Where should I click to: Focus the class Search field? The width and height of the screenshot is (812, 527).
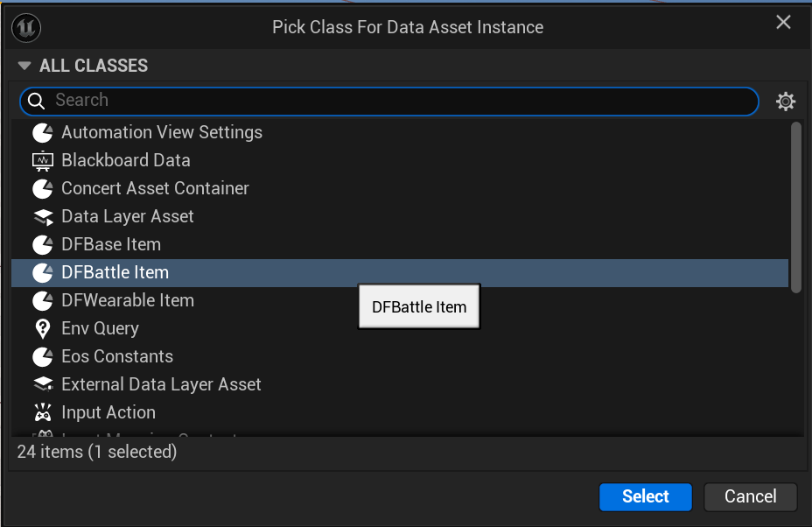click(394, 101)
